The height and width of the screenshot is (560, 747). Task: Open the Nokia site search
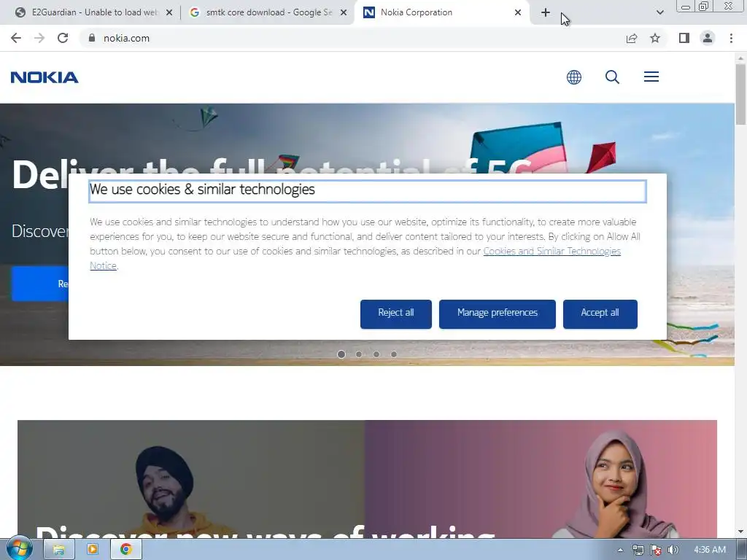(612, 77)
